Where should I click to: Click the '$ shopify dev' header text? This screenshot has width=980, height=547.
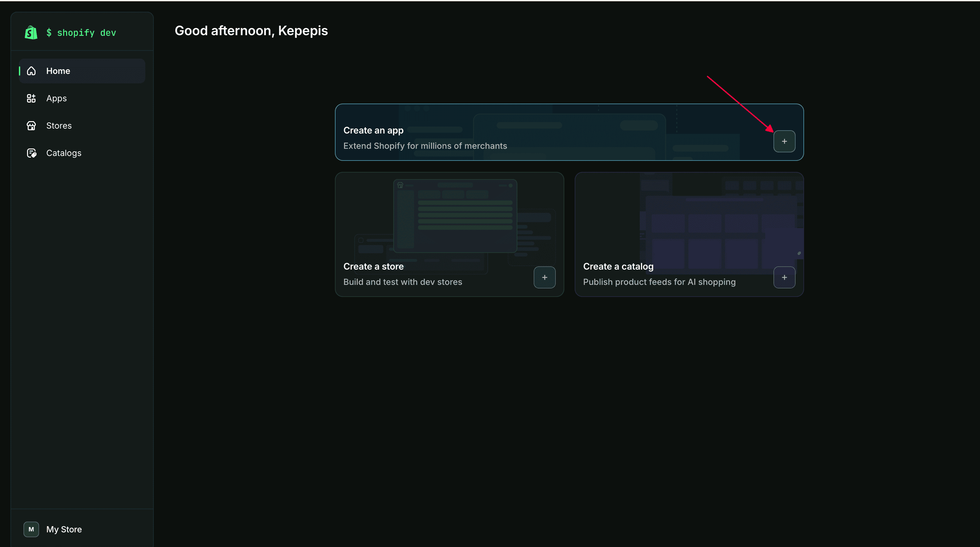tap(81, 33)
